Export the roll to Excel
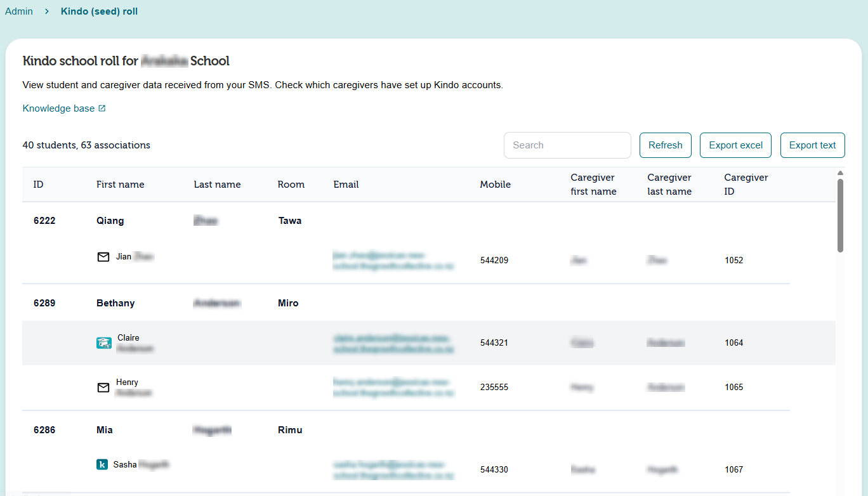 736,145
